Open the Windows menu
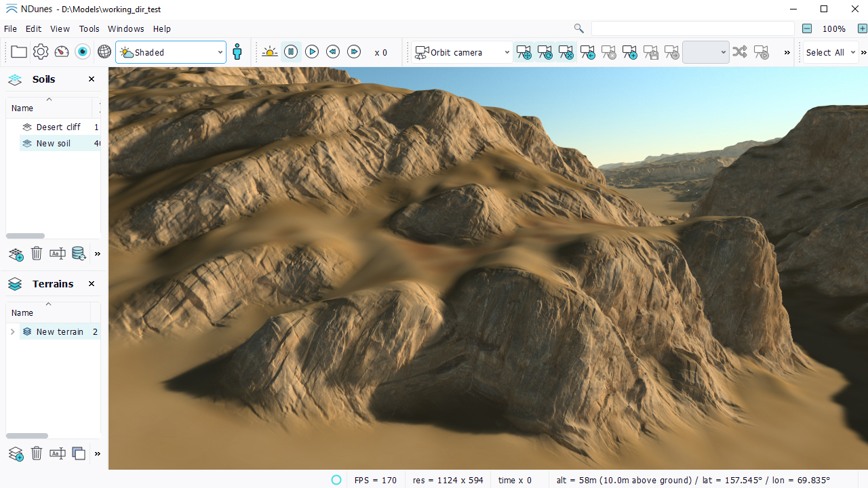Viewport: 868px width, 488px height. coord(125,29)
